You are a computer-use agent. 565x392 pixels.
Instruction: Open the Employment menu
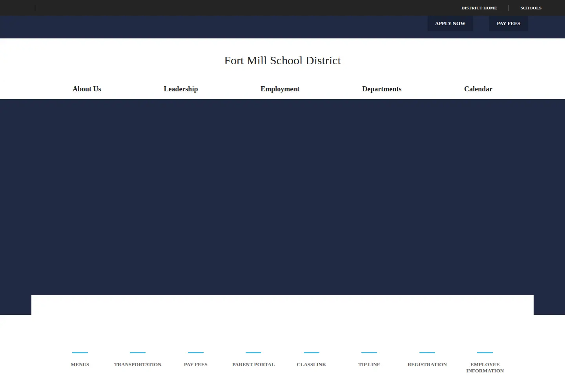click(x=280, y=89)
